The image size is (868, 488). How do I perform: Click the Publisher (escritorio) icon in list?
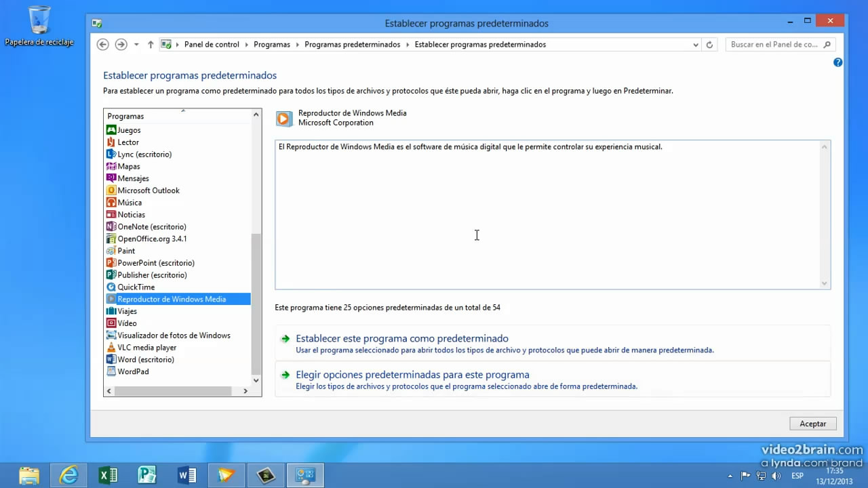[112, 275]
